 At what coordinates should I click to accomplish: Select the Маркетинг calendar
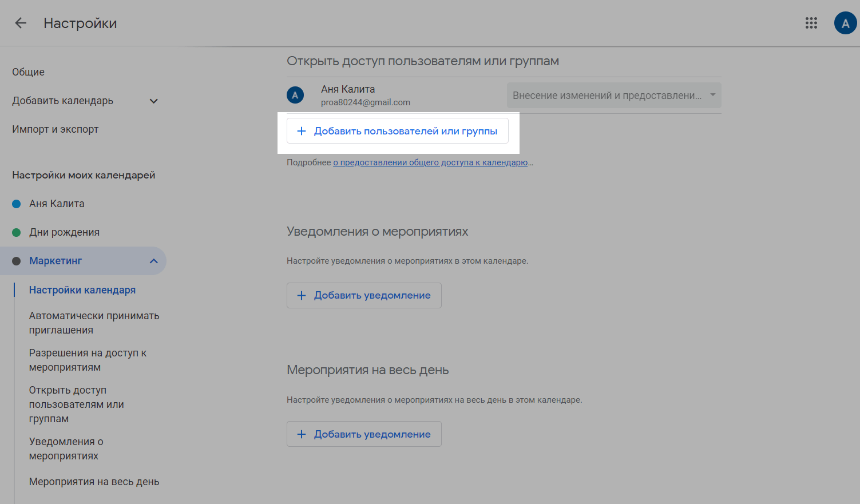(x=56, y=261)
